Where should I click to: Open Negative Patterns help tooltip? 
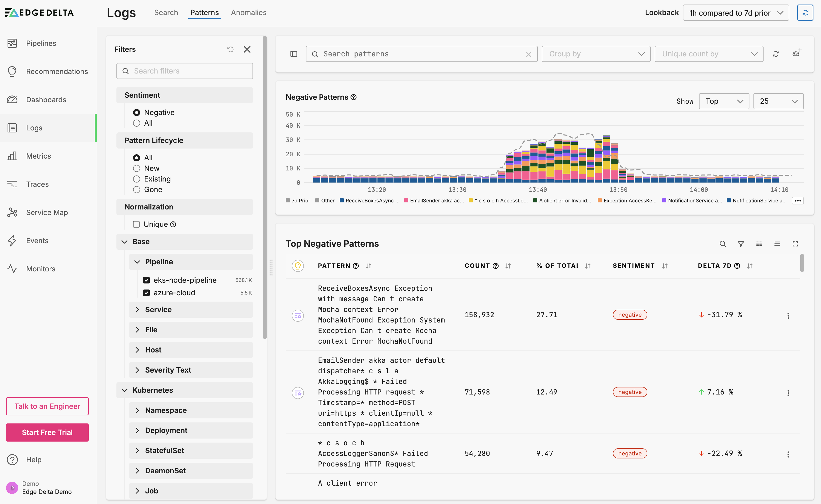(354, 97)
